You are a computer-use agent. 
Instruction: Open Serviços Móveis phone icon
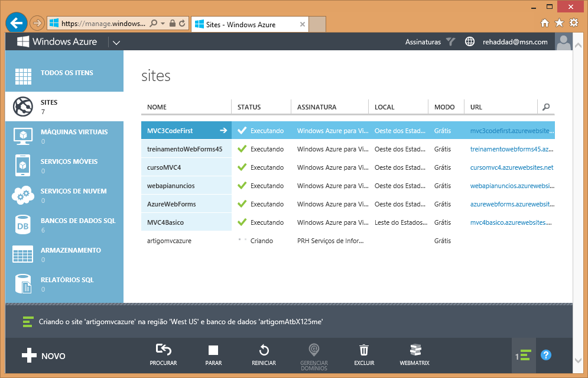(x=23, y=166)
